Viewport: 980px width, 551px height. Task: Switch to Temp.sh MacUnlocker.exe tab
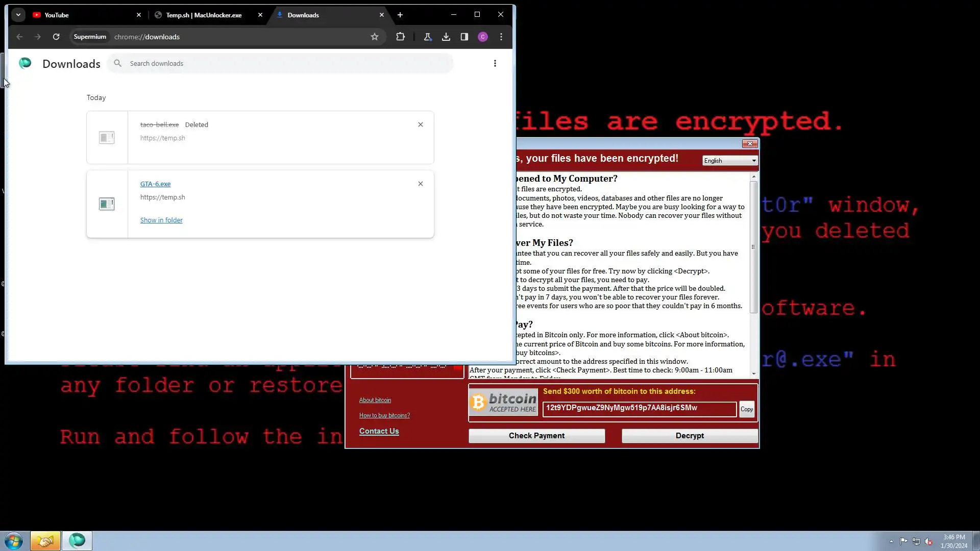tap(204, 15)
